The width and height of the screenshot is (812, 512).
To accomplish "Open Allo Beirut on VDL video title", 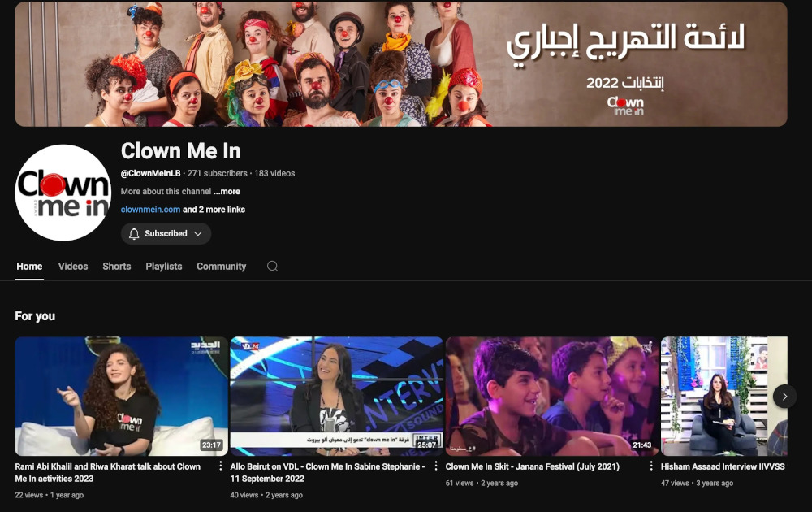I will (327, 473).
